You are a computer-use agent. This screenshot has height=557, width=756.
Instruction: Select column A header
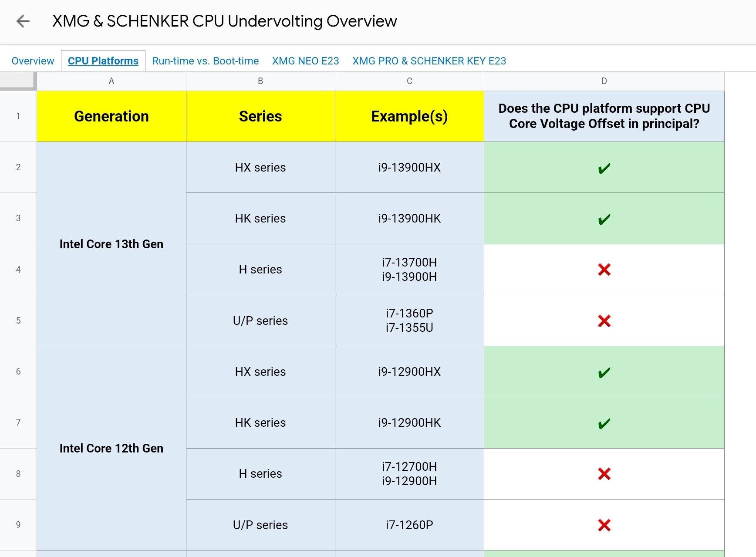(111, 81)
